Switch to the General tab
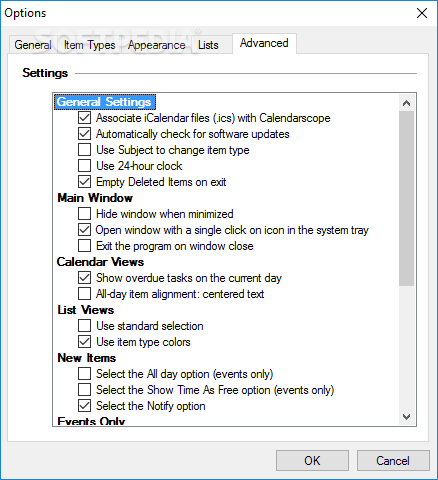The image size is (438, 480). [x=33, y=45]
